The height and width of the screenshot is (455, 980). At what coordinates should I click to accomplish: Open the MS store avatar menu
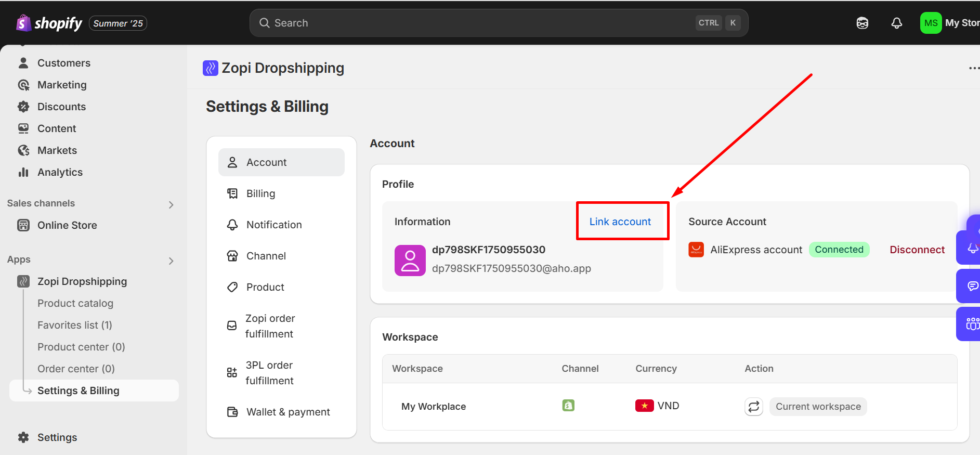click(x=931, y=23)
